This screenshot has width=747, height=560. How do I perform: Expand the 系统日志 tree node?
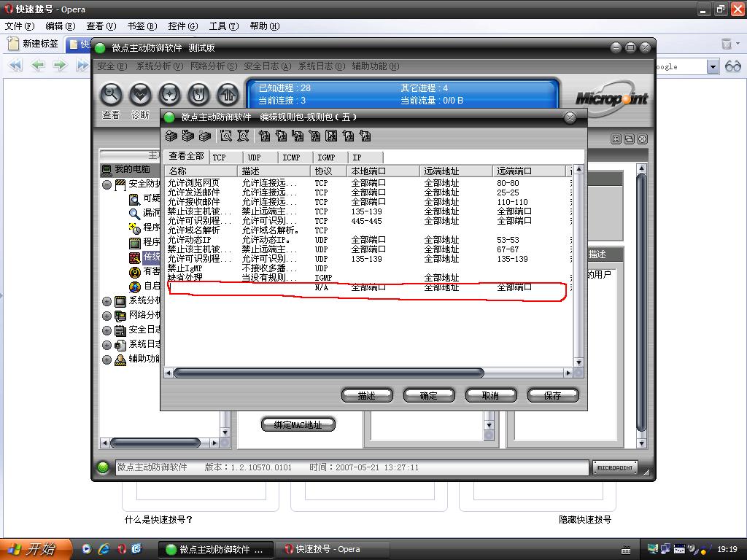[107, 345]
